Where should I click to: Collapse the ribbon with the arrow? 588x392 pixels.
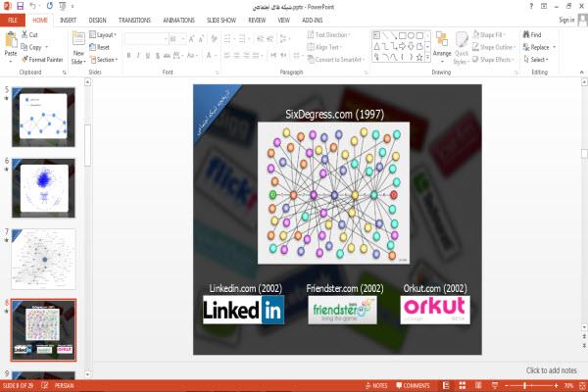pyautogui.click(x=581, y=72)
